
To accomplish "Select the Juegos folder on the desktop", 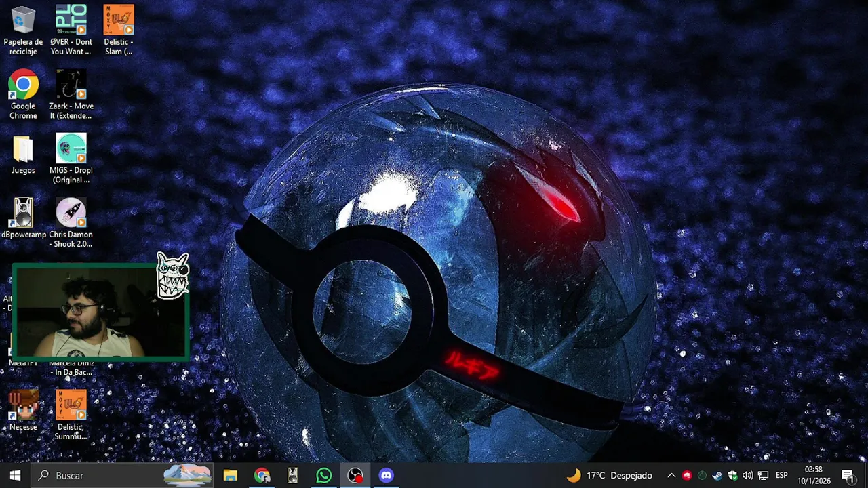I will [x=23, y=155].
